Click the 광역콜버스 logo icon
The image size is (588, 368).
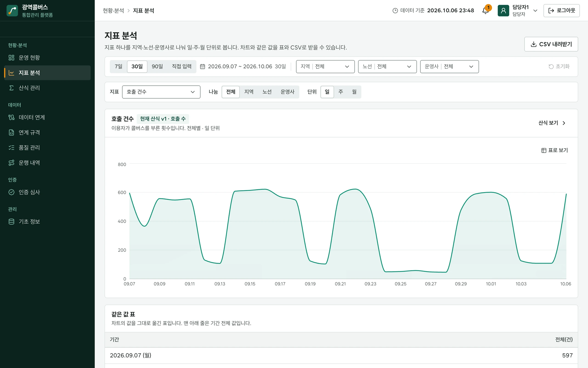pyautogui.click(x=12, y=11)
